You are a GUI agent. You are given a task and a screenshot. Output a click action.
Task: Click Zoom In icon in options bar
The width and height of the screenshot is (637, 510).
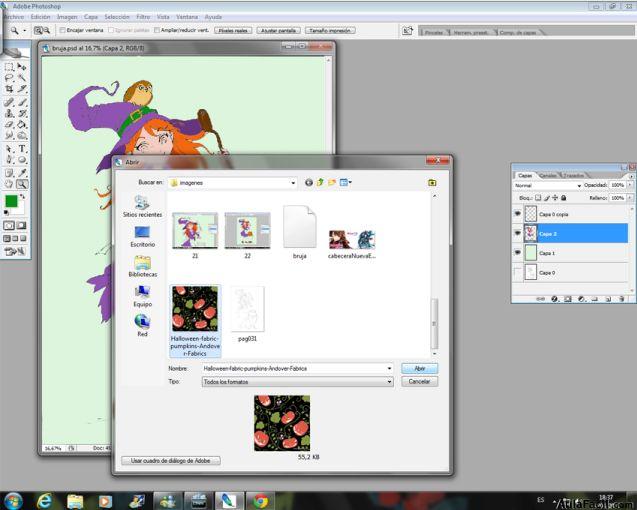[38, 30]
